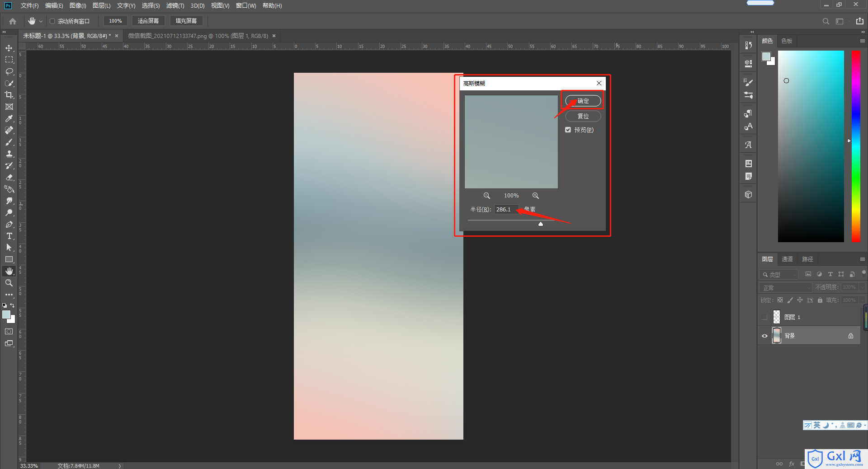Select the Dodge tool

[x=9, y=212]
